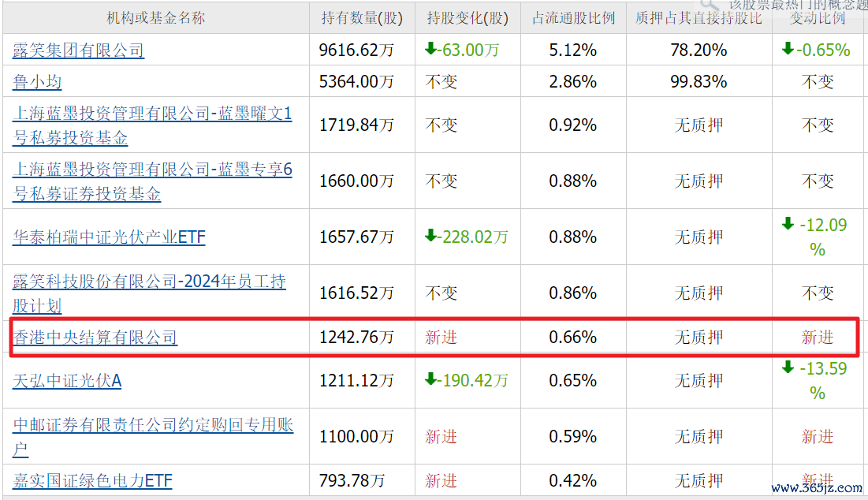Click the 0.59% circulating share ratio
This screenshot has height=500, width=868.
(x=573, y=436)
